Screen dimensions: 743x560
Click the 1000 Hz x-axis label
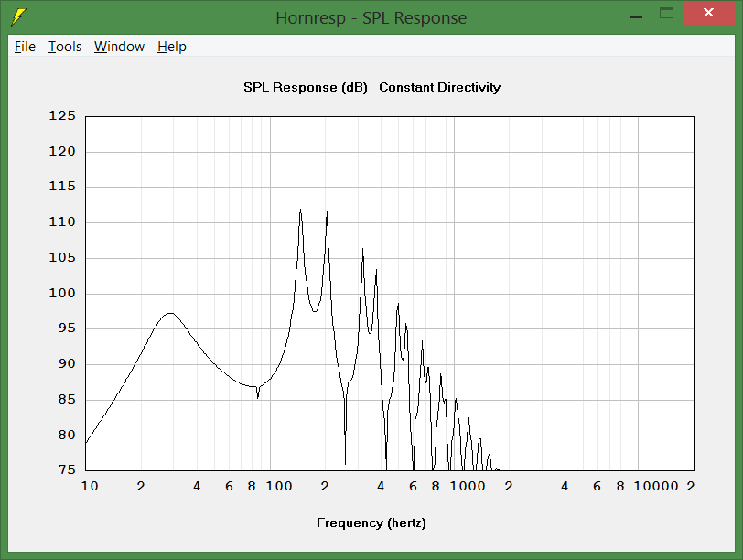coord(468,486)
